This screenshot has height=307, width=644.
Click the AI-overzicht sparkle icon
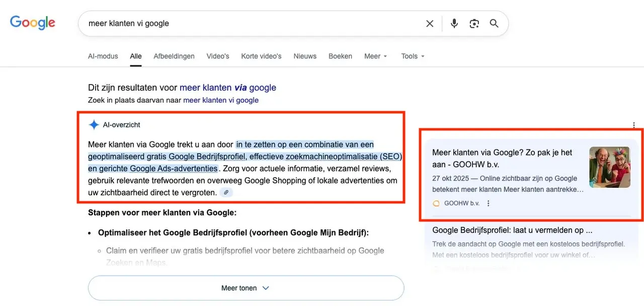(94, 124)
